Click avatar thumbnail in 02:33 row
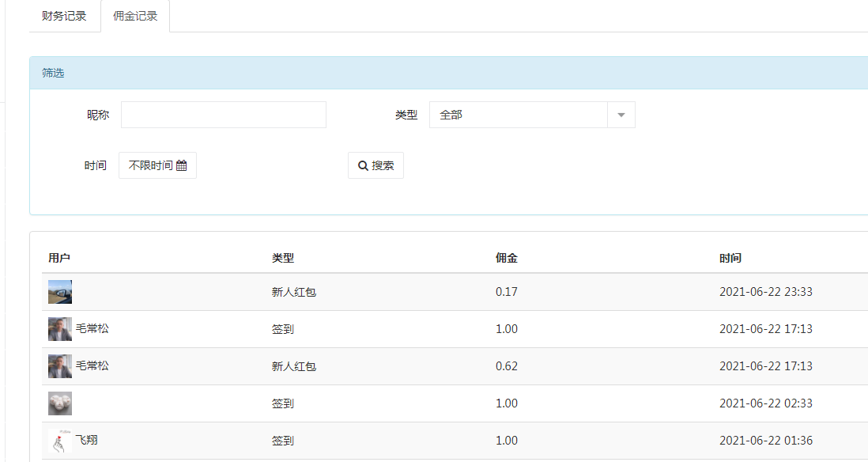 [x=60, y=403]
